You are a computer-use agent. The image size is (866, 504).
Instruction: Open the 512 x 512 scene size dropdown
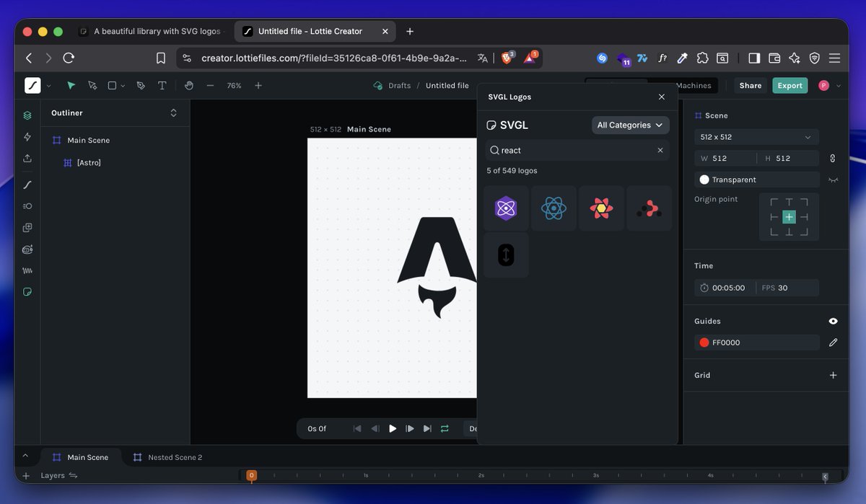(756, 137)
